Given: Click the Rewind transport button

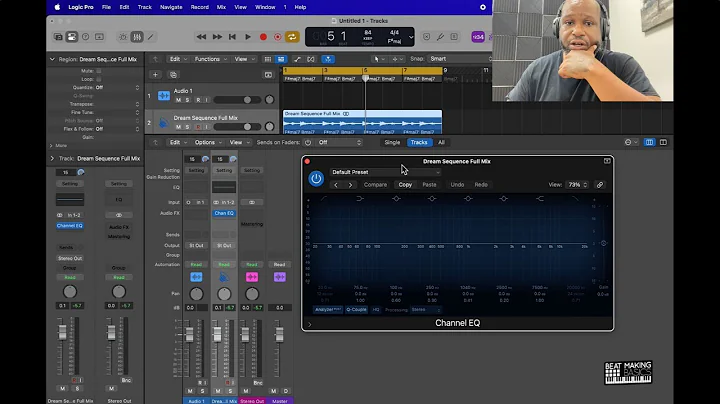Looking at the screenshot, I should pyautogui.click(x=201, y=37).
